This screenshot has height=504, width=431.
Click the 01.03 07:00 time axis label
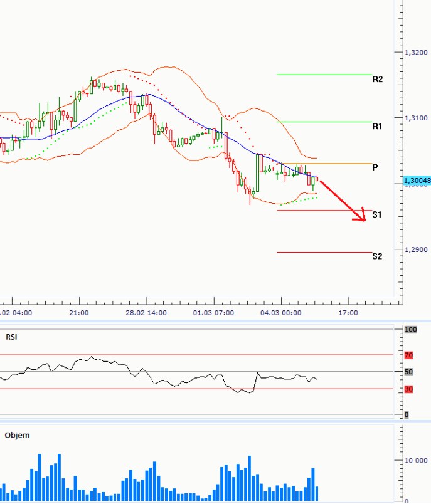[x=213, y=313]
